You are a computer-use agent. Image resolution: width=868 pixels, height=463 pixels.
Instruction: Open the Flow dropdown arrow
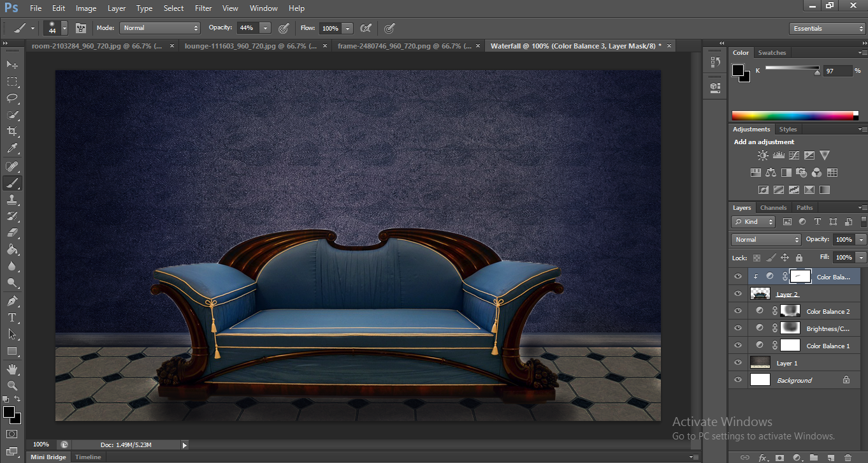click(x=347, y=28)
